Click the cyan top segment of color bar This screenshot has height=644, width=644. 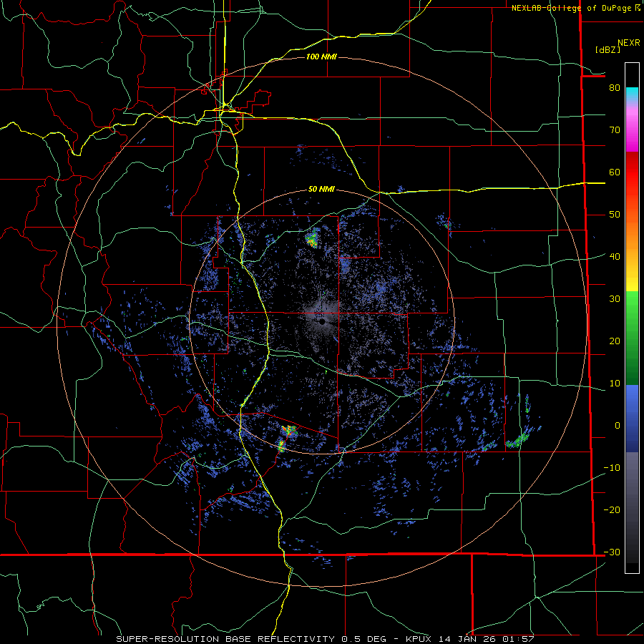pos(632,94)
